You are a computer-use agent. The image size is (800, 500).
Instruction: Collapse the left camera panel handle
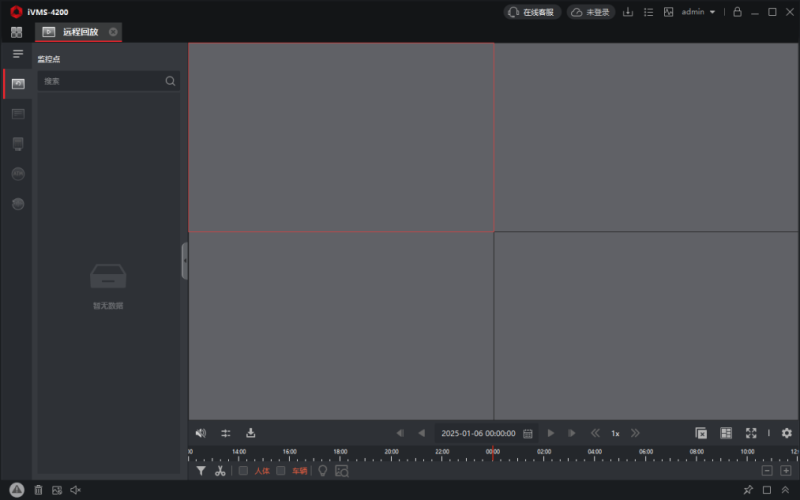(184, 260)
